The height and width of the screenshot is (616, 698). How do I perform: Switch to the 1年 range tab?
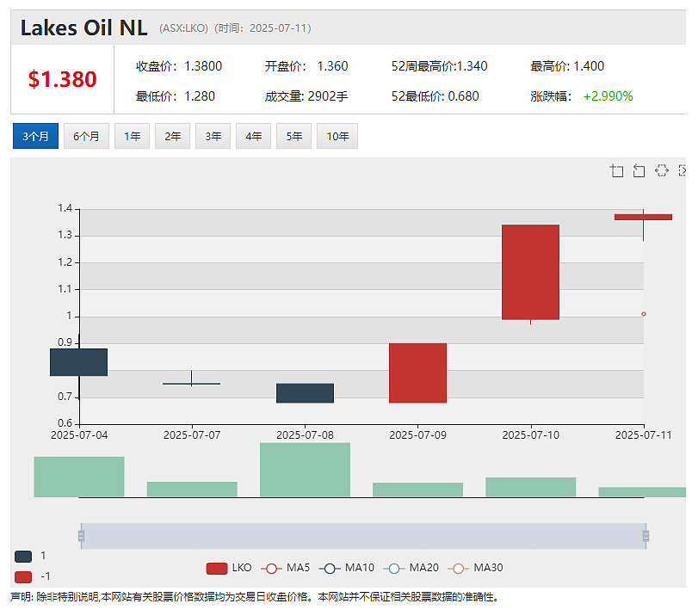tap(132, 136)
